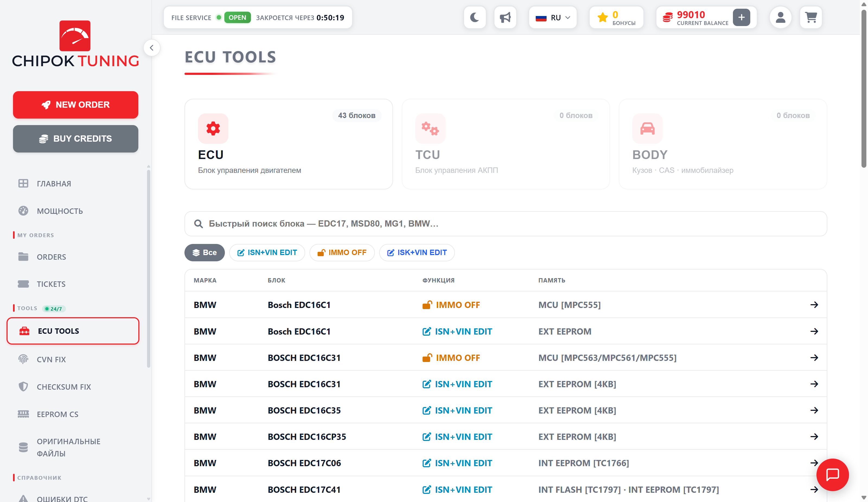Click the sidebar scrollbar
The width and height of the screenshot is (868, 502).
coord(148,269)
